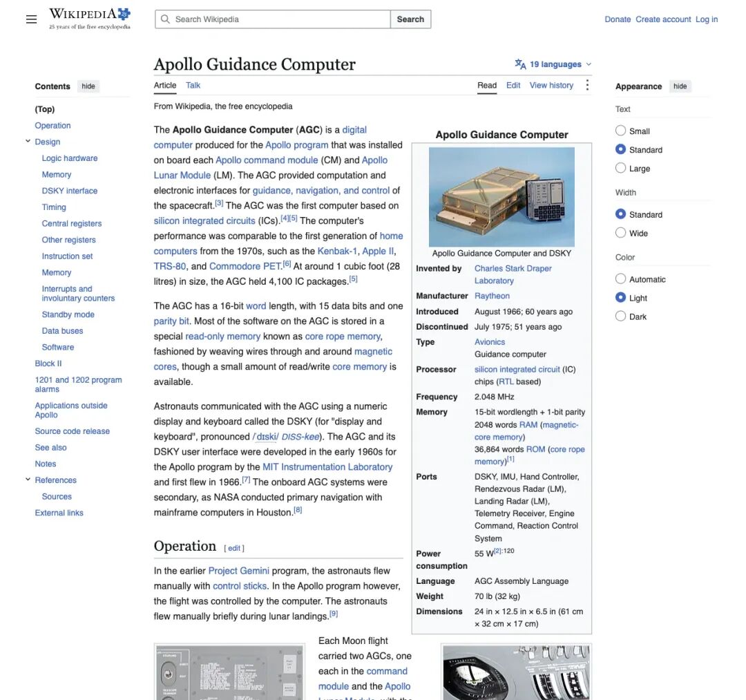Open citation reference [3]
Image resolution: width=746 pixels, height=700 pixels.
219,203
